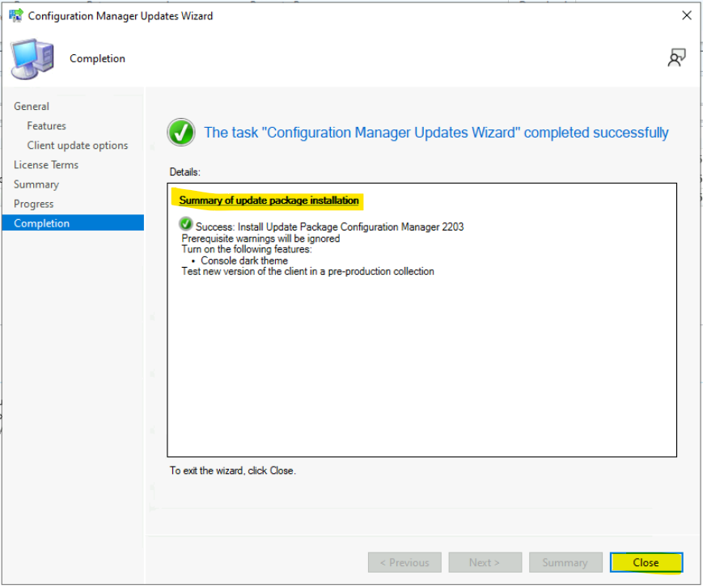Screen dimensions: 703x588
Task: Click 'Console dark theme' bullet item
Action: tap(244, 260)
